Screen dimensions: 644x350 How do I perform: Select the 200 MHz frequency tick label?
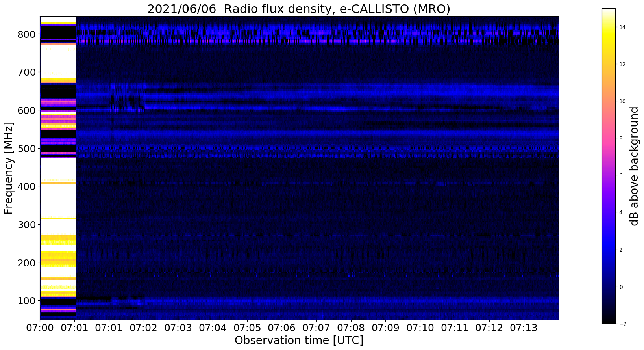coord(27,263)
